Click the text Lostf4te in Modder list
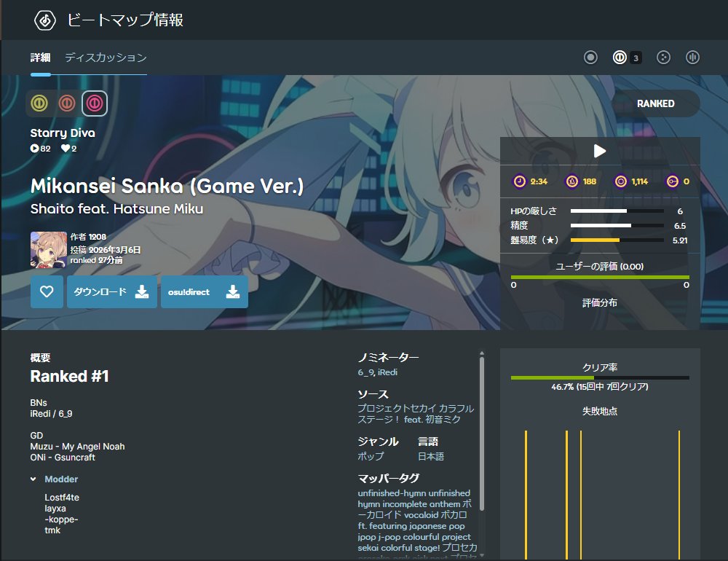Viewport: 728px width, 561px height. (x=62, y=498)
